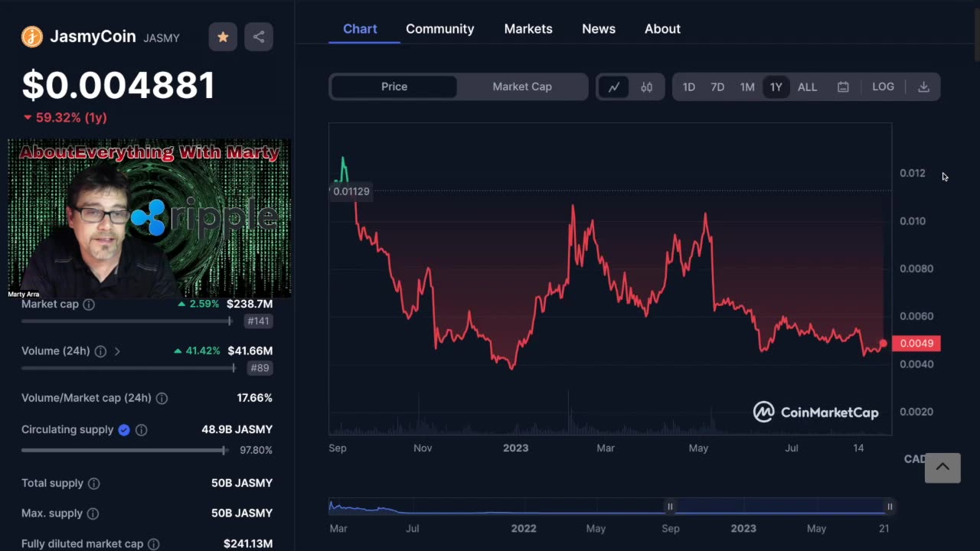Open Circulating supply info icon
Image resolution: width=980 pixels, height=551 pixels.
point(141,430)
